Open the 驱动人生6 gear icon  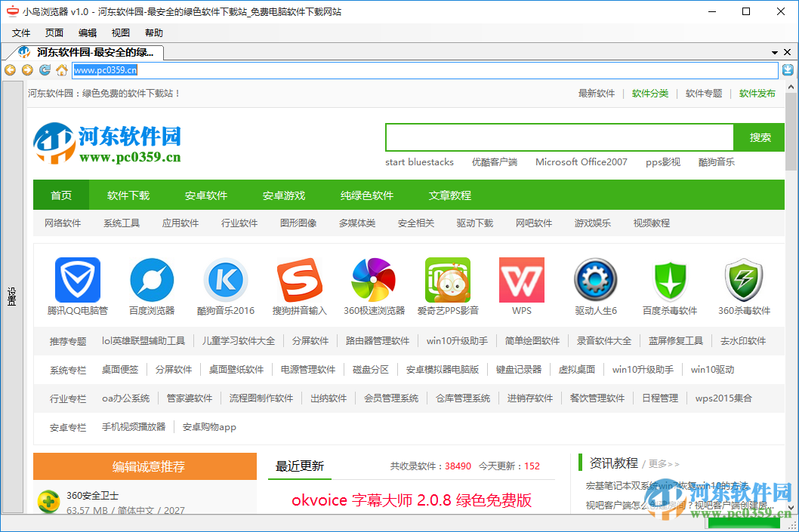(596, 280)
